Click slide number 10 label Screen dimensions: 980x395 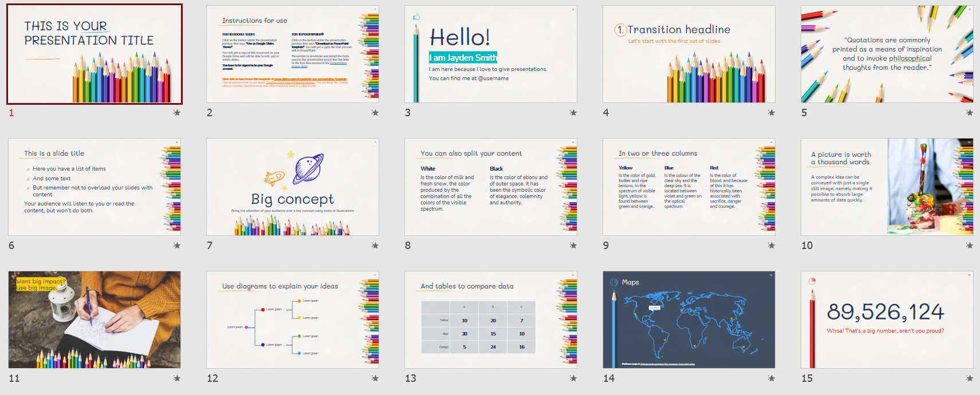click(x=807, y=246)
